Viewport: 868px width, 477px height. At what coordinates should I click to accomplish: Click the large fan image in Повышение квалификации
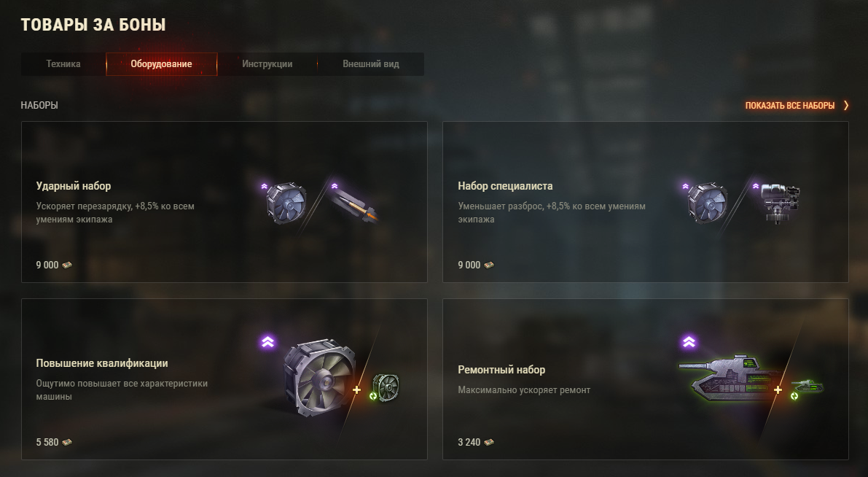(319, 376)
